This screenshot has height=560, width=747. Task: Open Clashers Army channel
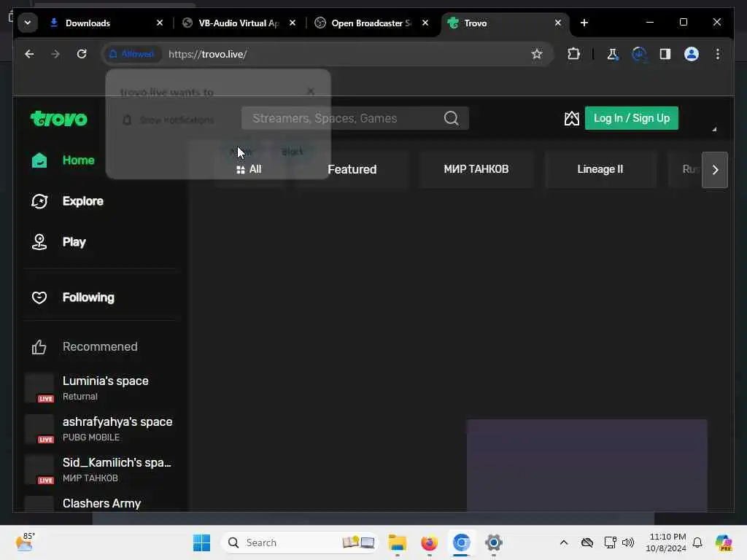tap(100, 504)
